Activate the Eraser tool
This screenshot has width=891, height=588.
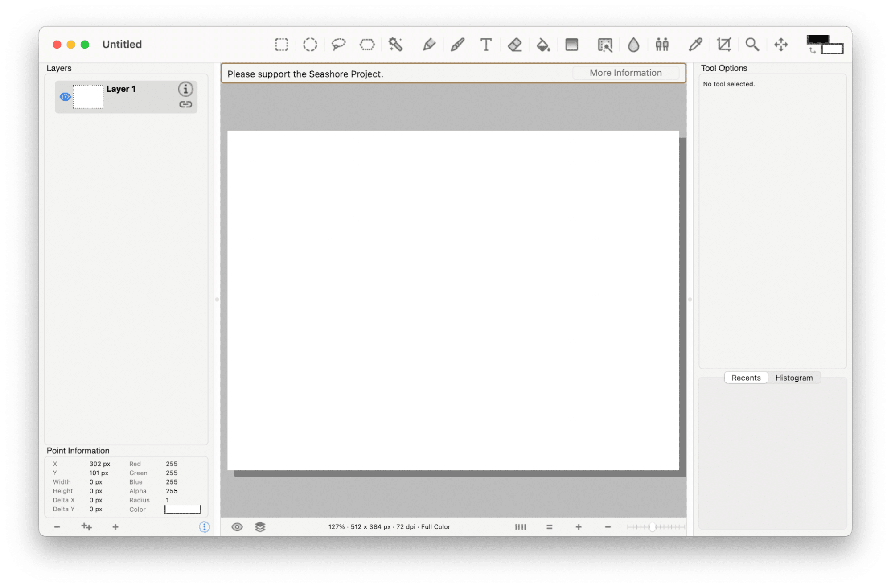point(514,45)
